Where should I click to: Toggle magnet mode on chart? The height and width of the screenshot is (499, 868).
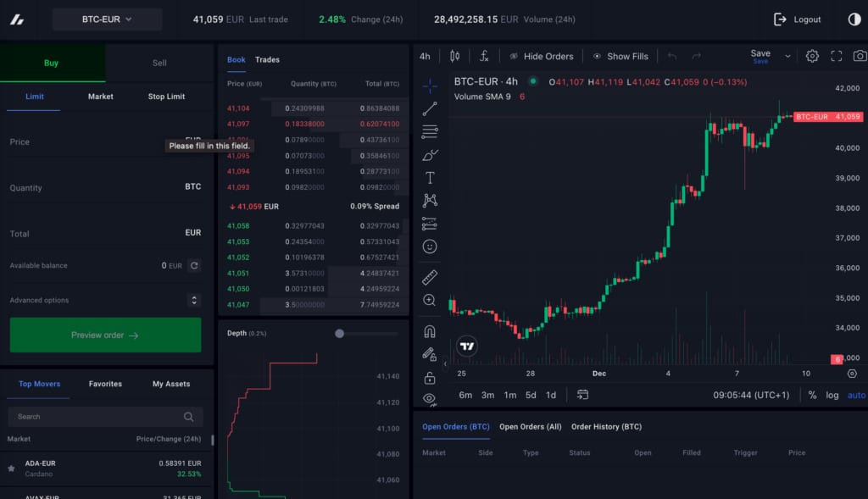point(430,331)
